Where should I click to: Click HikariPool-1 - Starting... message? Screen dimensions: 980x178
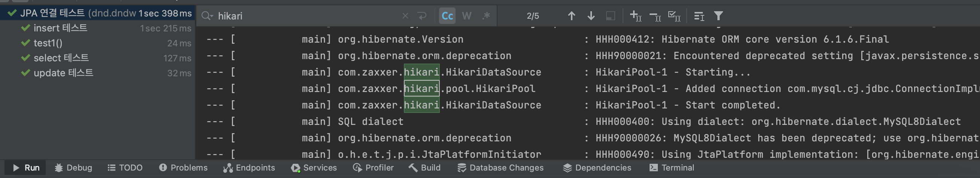pos(673,73)
